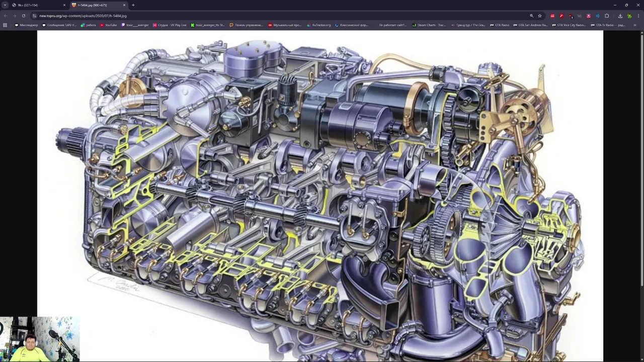The width and height of the screenshot is (644, 362).
Task: Open the browser three-dot menu
Action: click(x=638, y=16)
